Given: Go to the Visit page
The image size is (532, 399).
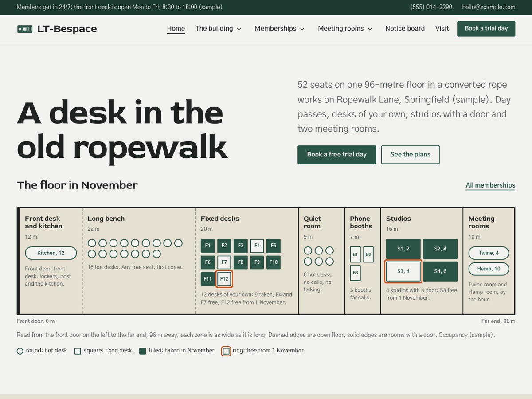Looking at the screenshot, I should (x=442, y=28).
